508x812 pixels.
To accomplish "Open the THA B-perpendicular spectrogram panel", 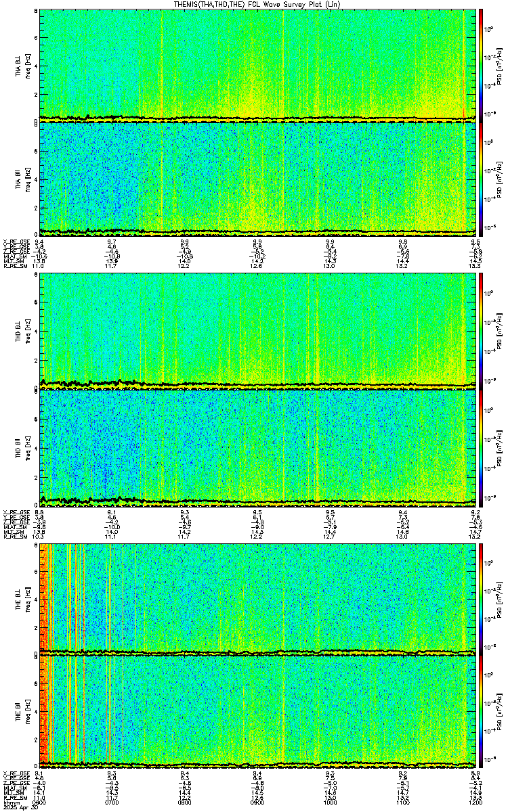I will (257, 65).
